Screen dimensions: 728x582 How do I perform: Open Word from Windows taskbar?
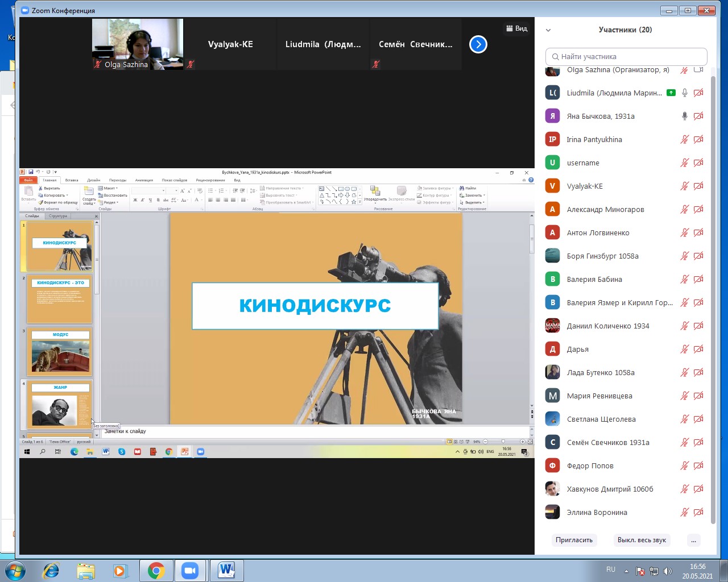[226, 571]
